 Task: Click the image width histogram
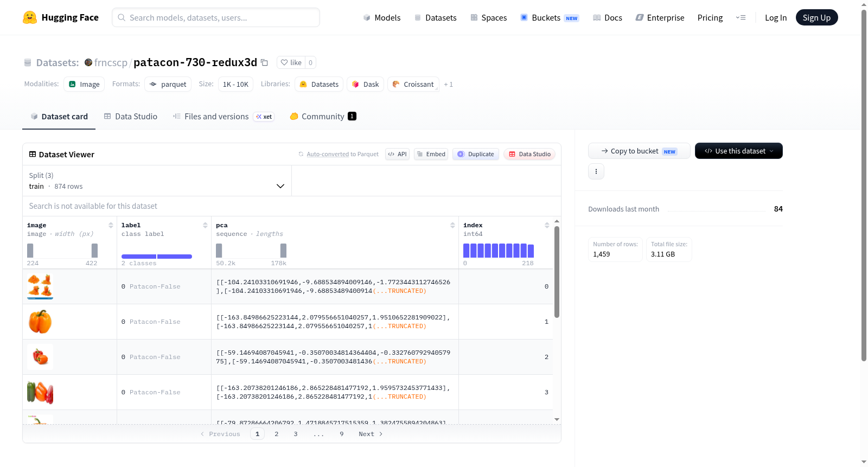coord(62,251)
